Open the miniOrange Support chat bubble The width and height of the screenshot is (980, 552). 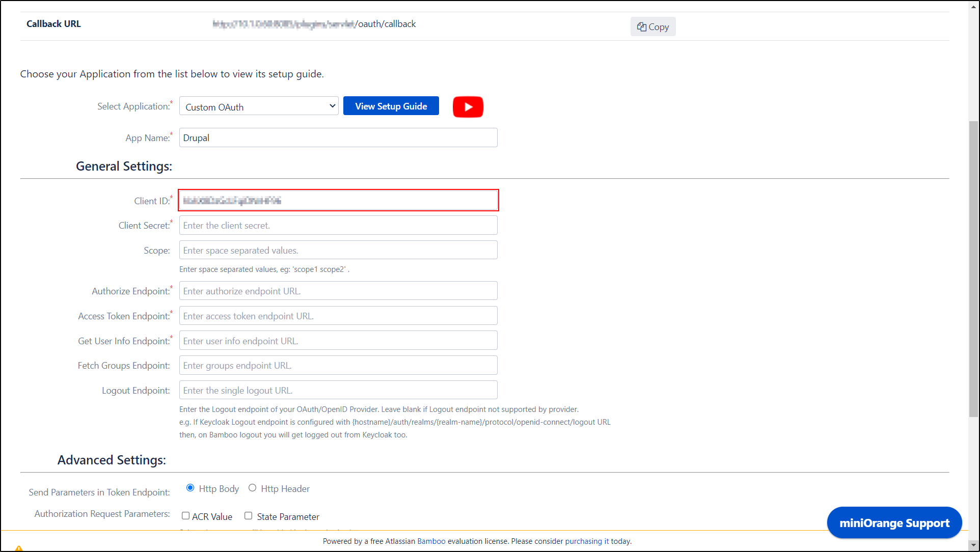(894, 522)
